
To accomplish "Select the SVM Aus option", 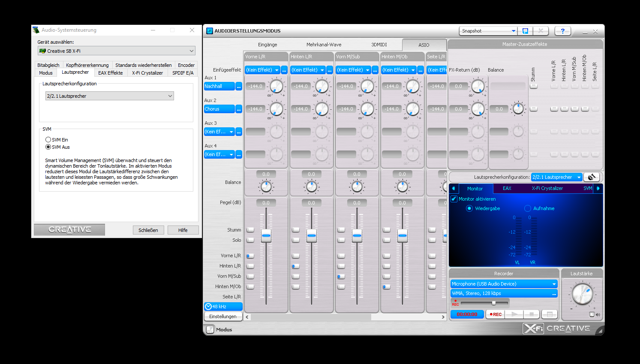I will pyautogui.click(x=48, y=147).
